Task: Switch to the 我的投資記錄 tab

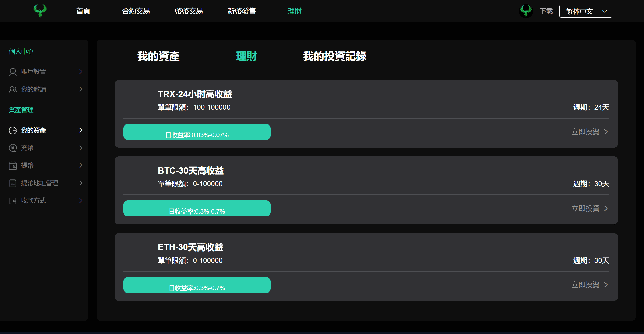Action: pos(334,56)
